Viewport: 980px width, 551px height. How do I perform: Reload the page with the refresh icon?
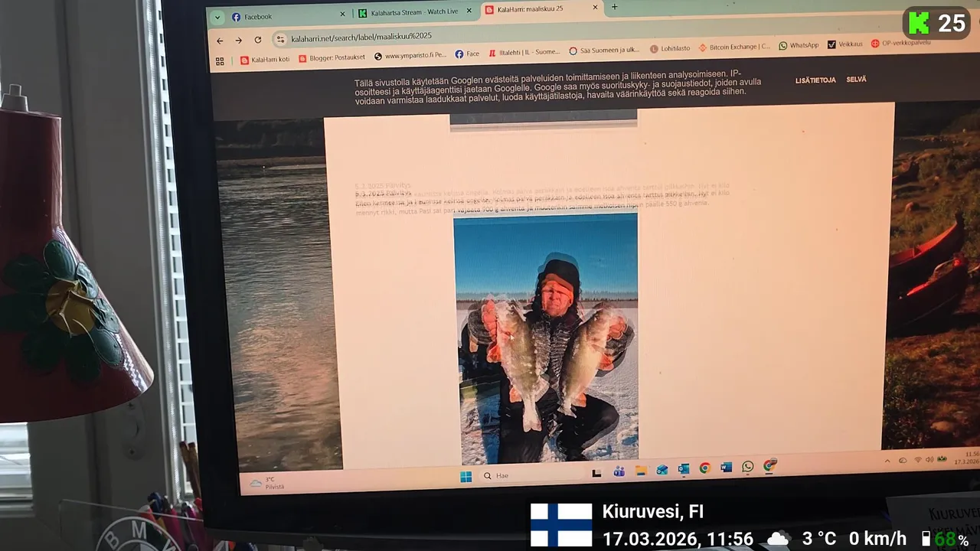click(x=257, y=40)
